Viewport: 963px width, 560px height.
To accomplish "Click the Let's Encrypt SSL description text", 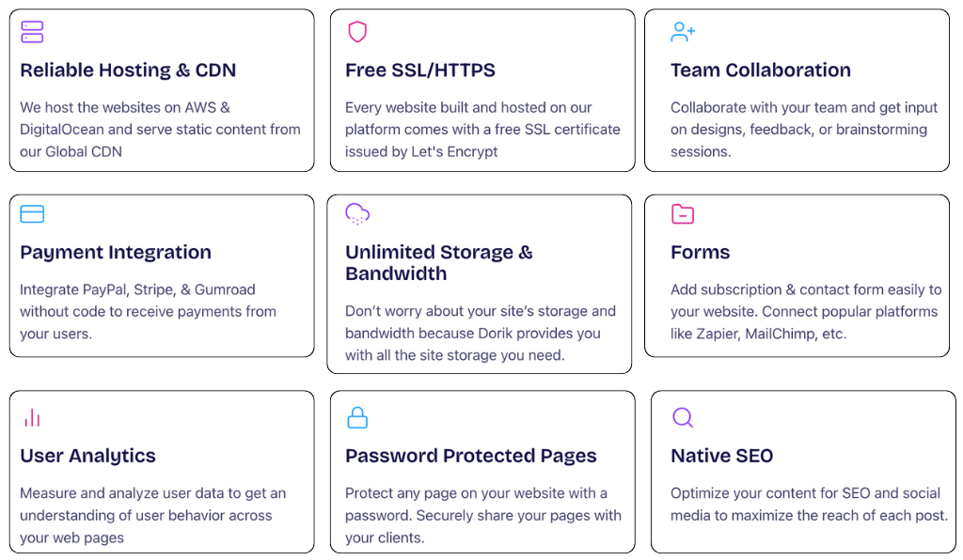I will pos(482,130).
